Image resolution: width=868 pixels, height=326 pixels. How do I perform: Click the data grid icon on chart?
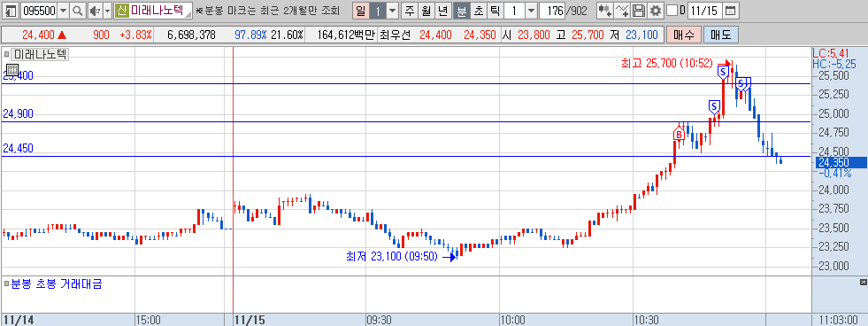pos(12,70)
